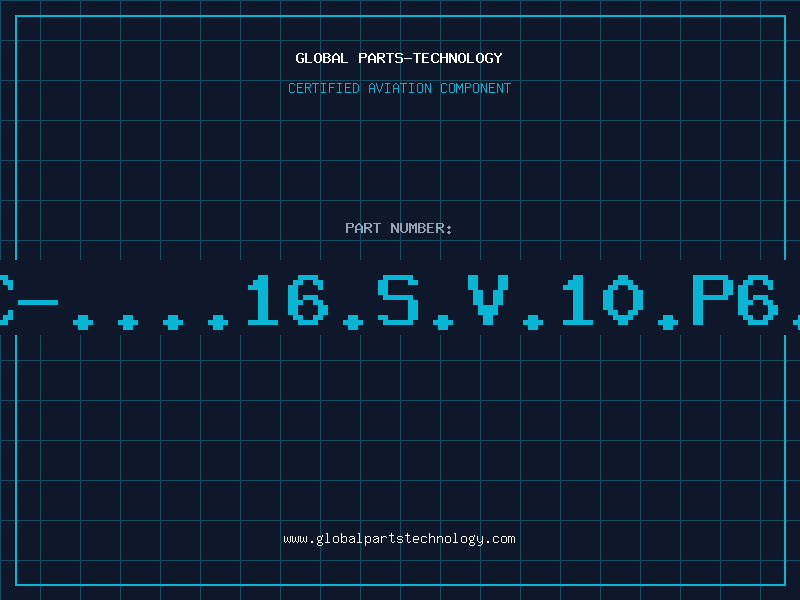This screenshot has height=600, width=800.
Task: Click the GLOBAL PARTS-TECHNOLOGY heading
Action: [x=399, y=58]
